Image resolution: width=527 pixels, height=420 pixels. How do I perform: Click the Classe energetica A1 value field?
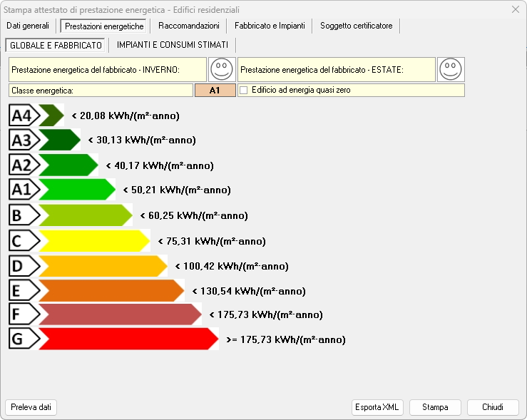tap(215, 91)
